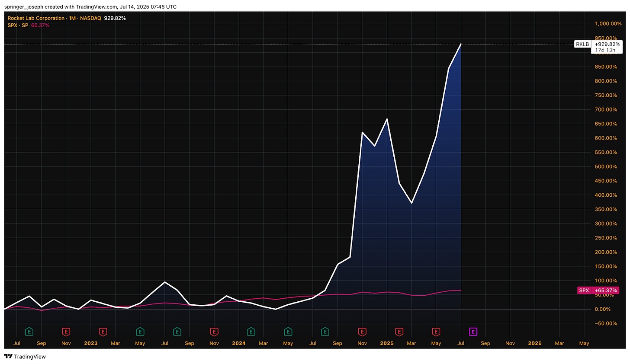
Task: Click the 350.00% axis value
Action: point(606,209)
